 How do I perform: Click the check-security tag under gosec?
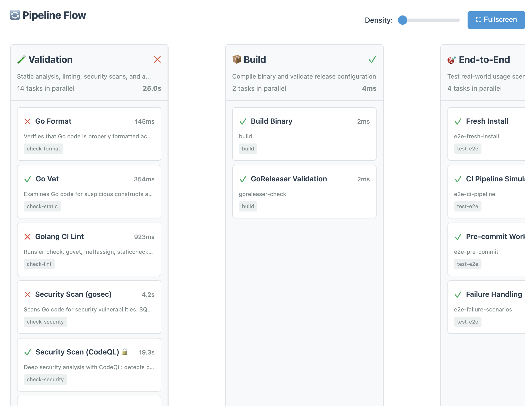tap(45, 322)
